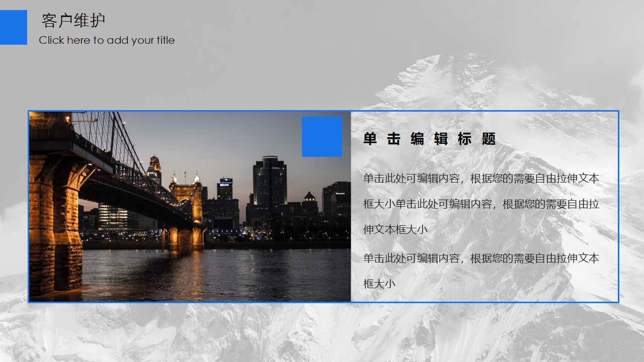
Task: Click the blue square icon beside the title
Action: pyautogui.click(x=13, y=28)
